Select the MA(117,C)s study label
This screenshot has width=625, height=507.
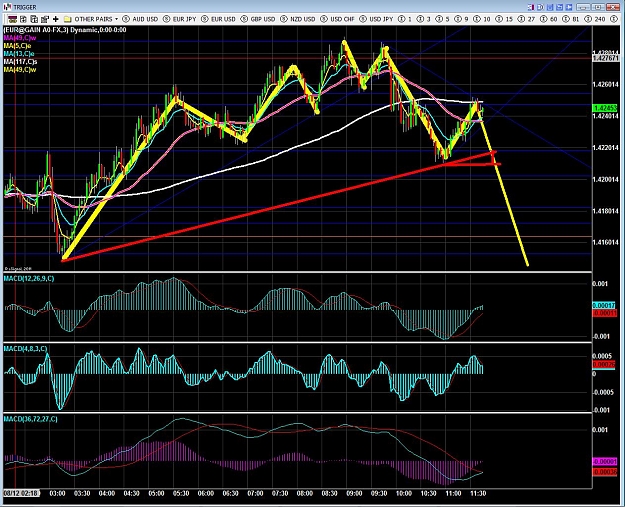20,62
